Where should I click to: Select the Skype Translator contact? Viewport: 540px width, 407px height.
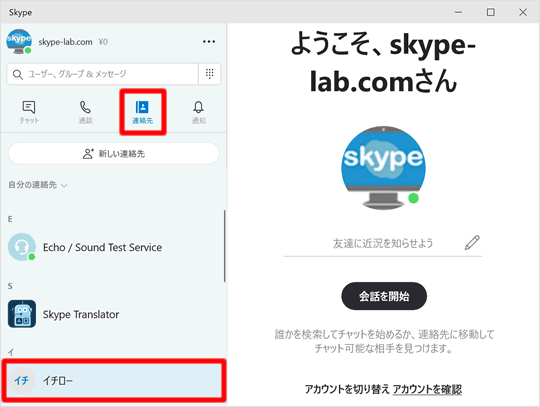pos(114,314)
